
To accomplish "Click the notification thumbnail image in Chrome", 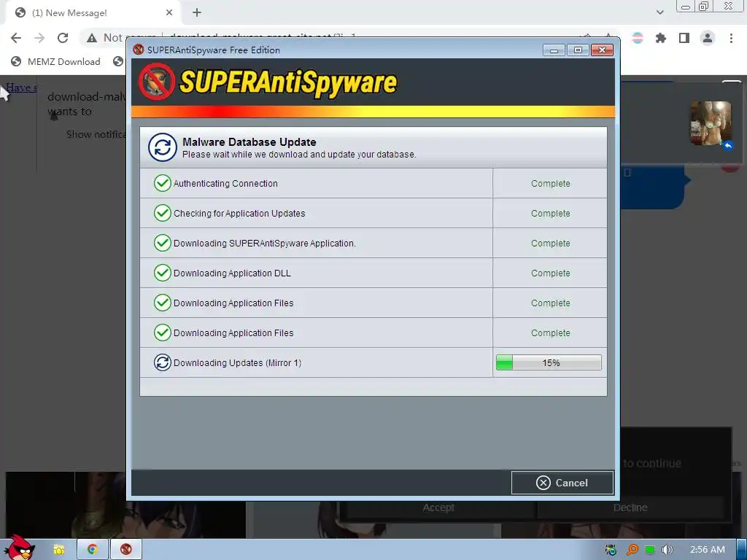I will [x=711, y=122].
